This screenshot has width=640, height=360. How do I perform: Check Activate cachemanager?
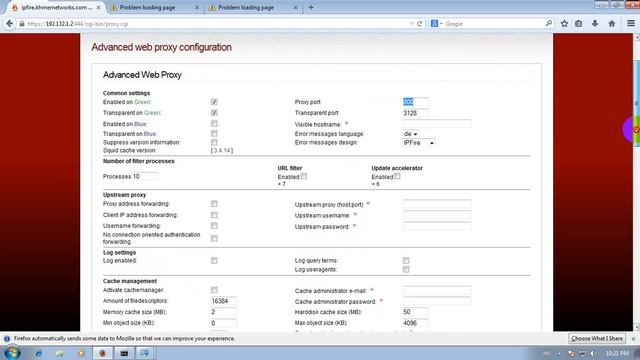(x=214, y=290)
